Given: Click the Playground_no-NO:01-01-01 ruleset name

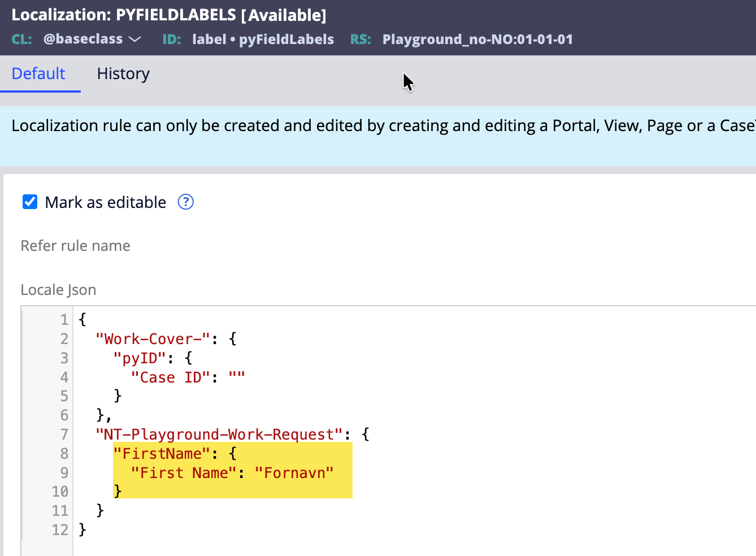Looking at the screenshot, I should 477,39.
